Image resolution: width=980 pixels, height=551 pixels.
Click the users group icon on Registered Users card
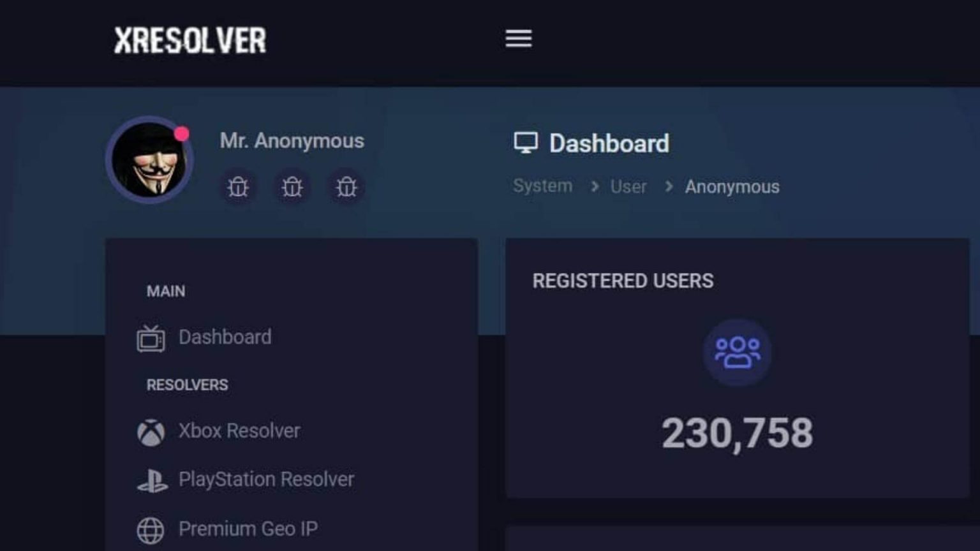(x=737, y=353)
